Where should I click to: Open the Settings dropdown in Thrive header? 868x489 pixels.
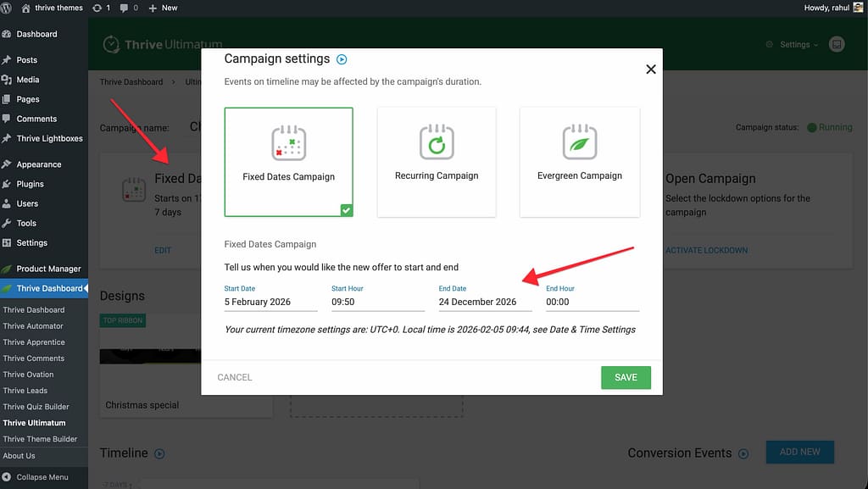(793, 44)
